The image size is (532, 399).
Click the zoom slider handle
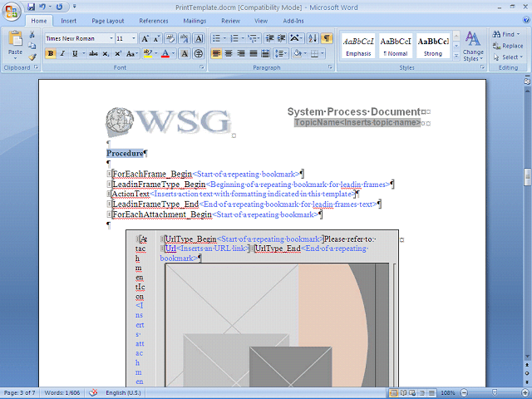[x=495, y=393]
